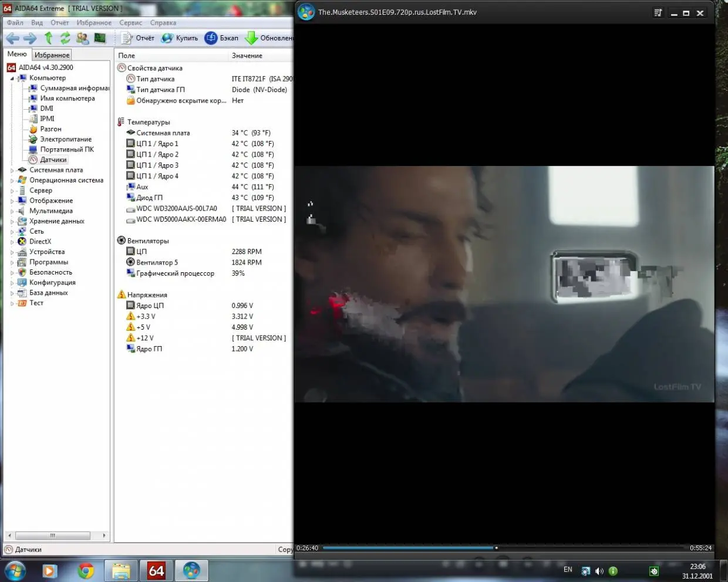
Task: Click the media player orb logo
Action: click(x=306, y=12)
